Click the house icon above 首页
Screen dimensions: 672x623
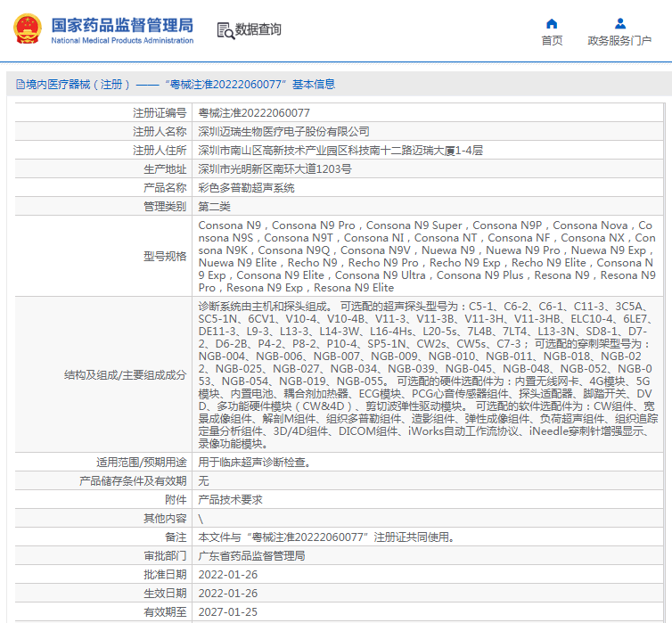[x=552, y=23]
